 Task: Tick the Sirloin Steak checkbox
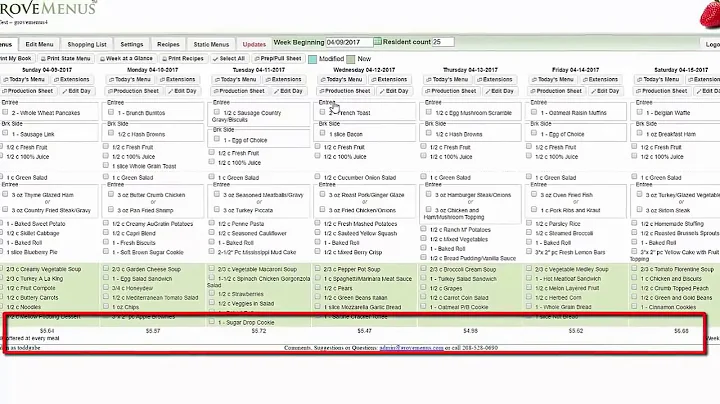[639, 209]
